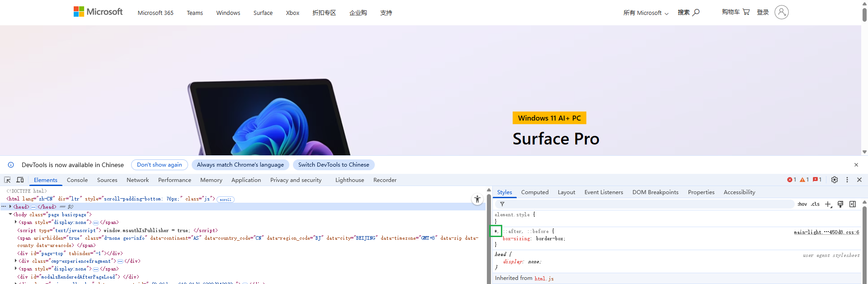This screenshot has width=868, height=284.
Task: Open DOM Breakpoints tab
Action: click(656, 192)
